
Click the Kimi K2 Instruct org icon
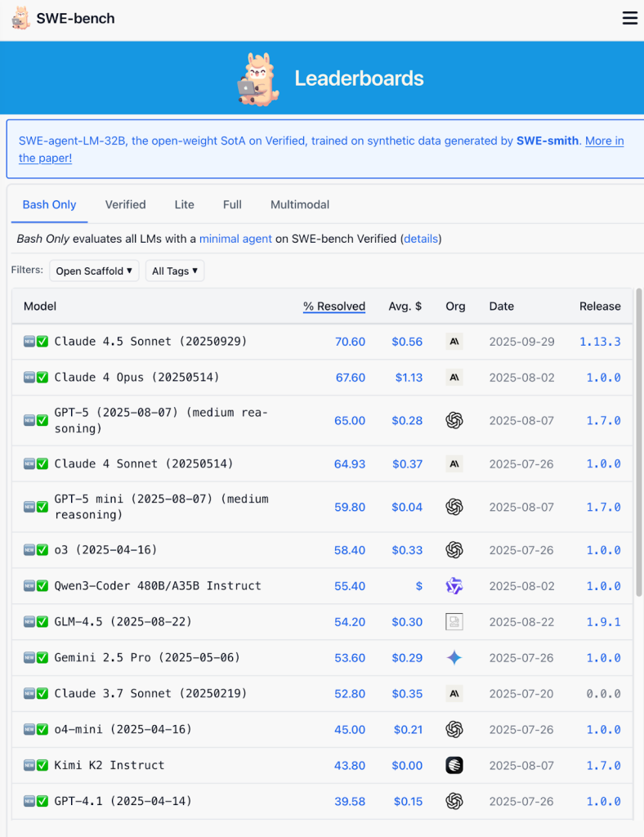pos(454,765)
